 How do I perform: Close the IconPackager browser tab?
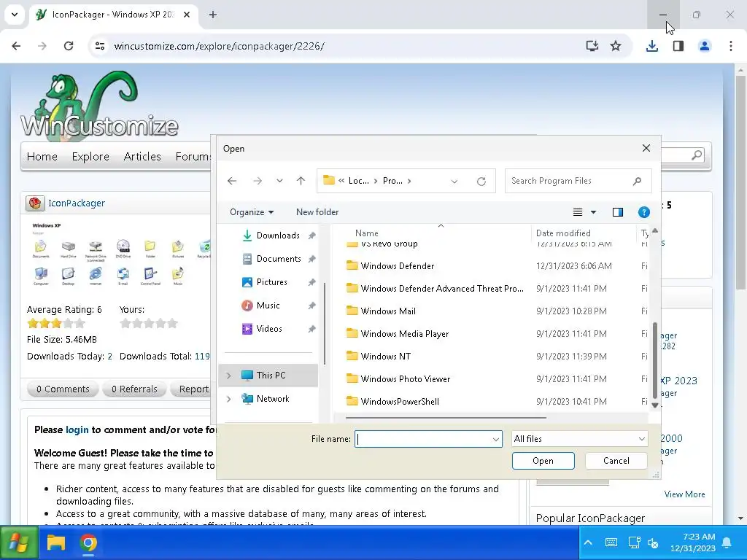tap(187, 15)
